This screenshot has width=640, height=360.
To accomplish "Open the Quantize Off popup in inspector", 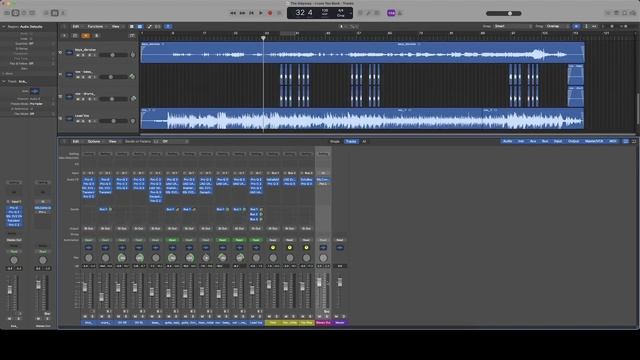I will click(41, 44).
